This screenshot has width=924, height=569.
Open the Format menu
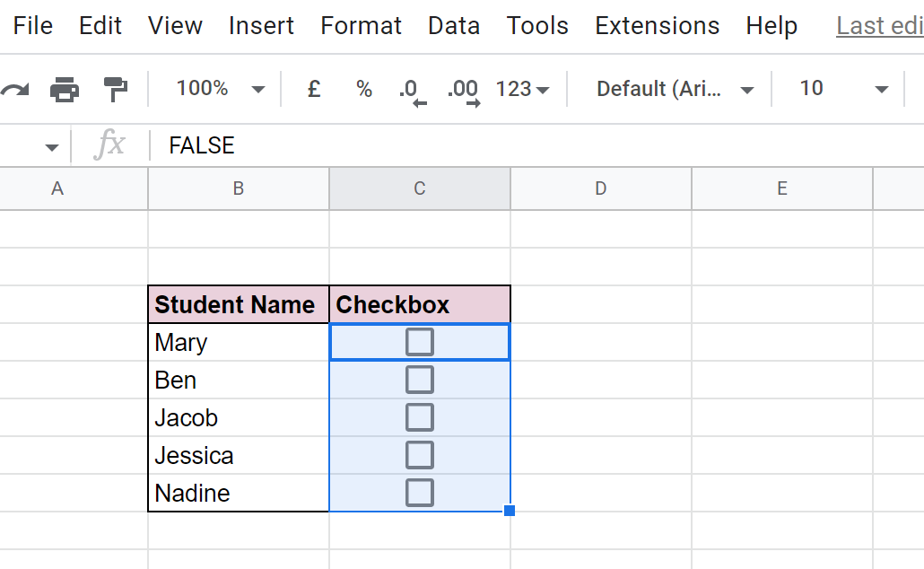click(x=361, y=26)
